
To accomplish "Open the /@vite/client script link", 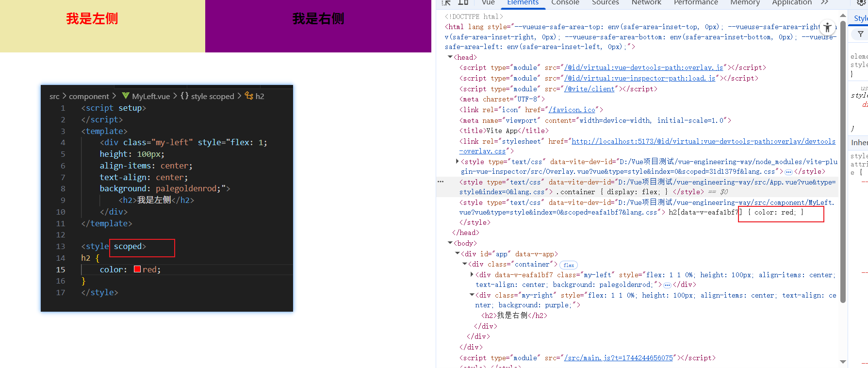I will pos(590,89).
